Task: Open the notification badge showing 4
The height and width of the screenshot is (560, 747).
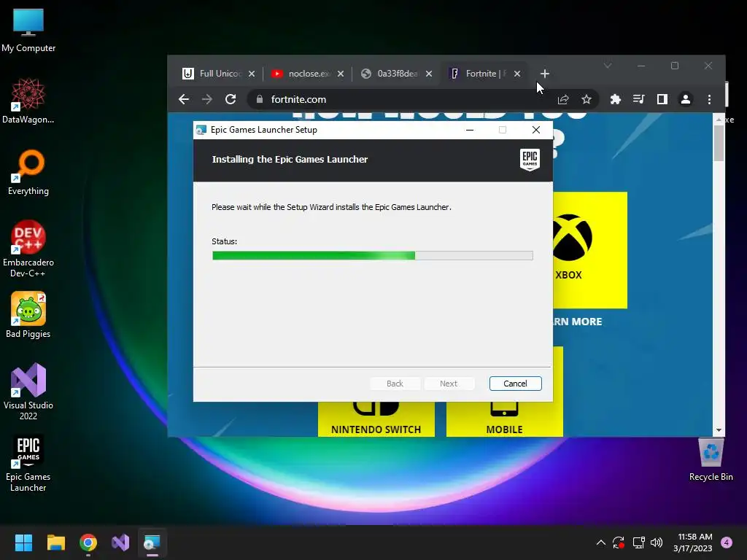Action: pos(727,542)
